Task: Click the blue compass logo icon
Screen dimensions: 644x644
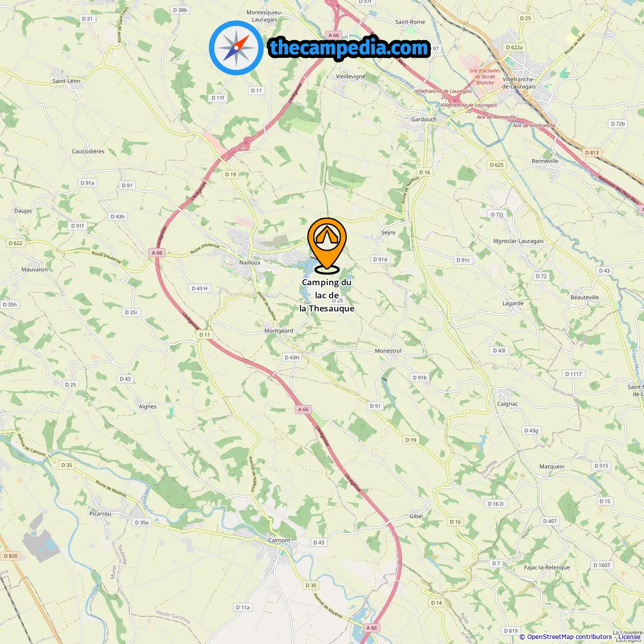Action: coord(236,48)
